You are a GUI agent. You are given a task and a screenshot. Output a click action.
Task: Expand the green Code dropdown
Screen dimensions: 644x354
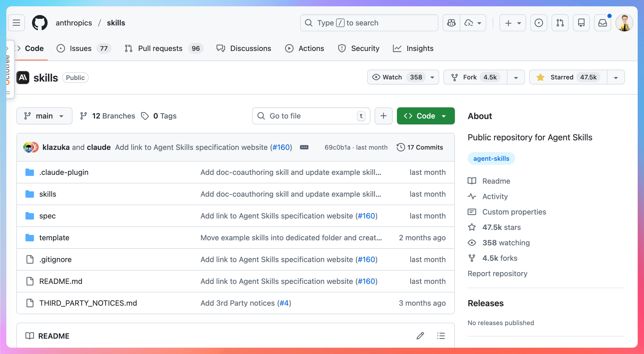[x=426, y=116]
